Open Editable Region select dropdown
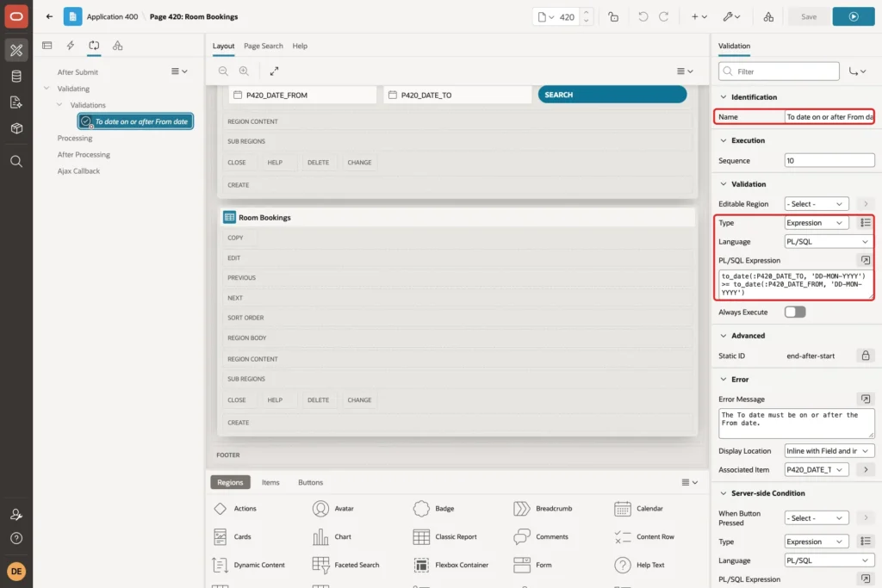The height and width of the screenshot is (588, 882). pyautogui.click(x=817, y=203)
